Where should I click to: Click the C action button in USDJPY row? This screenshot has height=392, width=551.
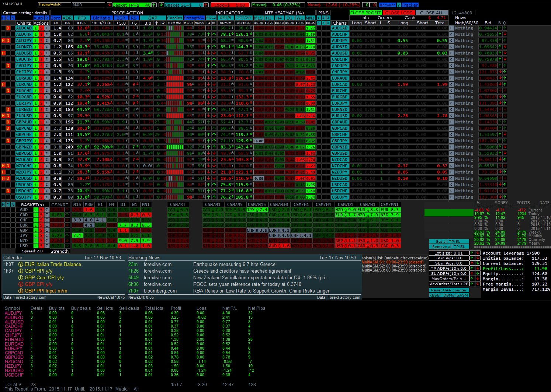tap(47, 197)
